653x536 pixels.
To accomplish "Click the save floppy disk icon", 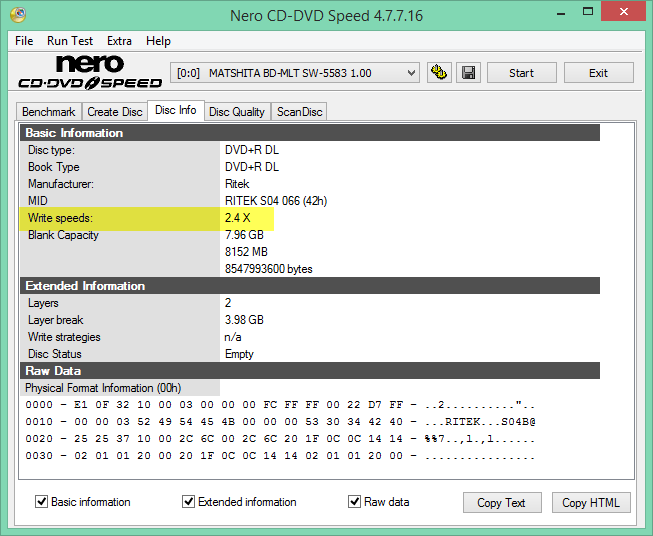I will coord(469,73).
